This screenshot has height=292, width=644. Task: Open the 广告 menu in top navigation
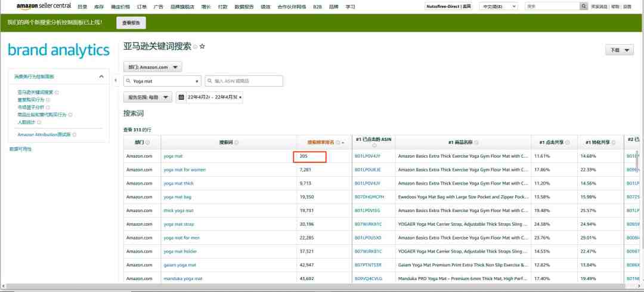point(157,7)
